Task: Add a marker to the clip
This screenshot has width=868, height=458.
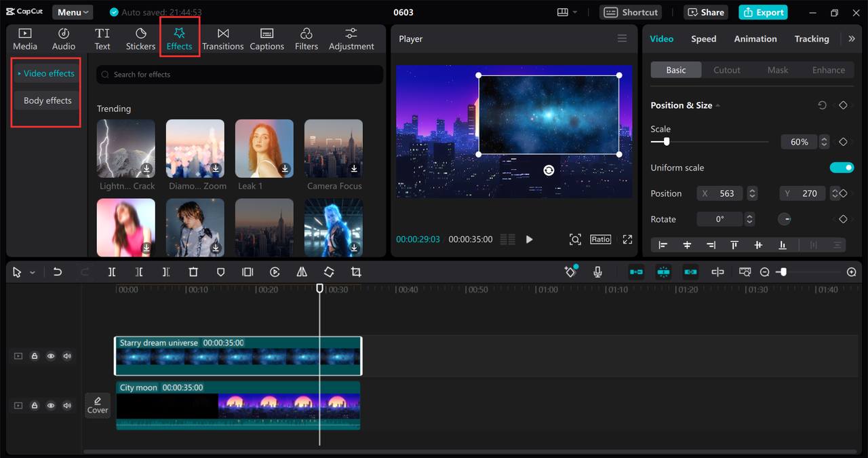Action: [x=220, y=272]
